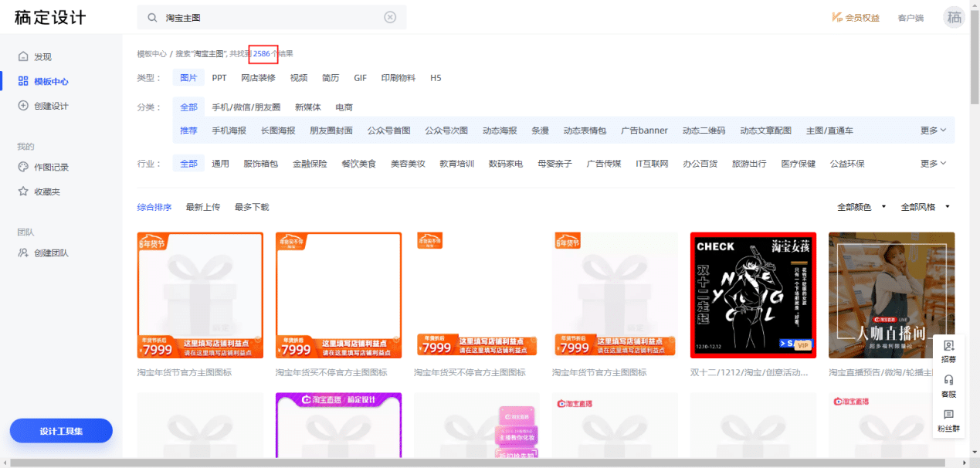Select 创建团队 in the sidebar

pos(43,253)
